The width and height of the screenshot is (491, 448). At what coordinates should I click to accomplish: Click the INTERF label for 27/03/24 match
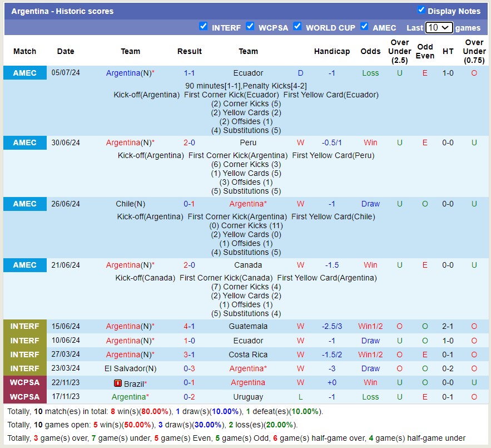tap(24, 355)
